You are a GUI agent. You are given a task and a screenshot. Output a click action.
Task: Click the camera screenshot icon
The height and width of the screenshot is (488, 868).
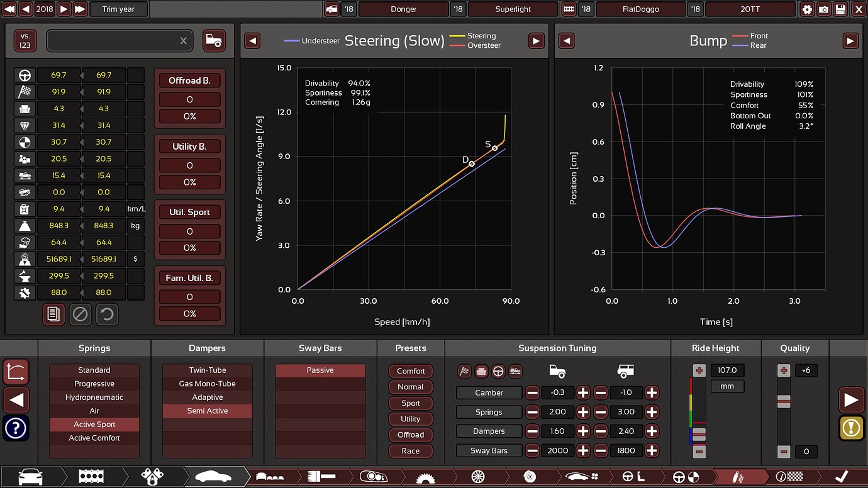coord(823,9)
